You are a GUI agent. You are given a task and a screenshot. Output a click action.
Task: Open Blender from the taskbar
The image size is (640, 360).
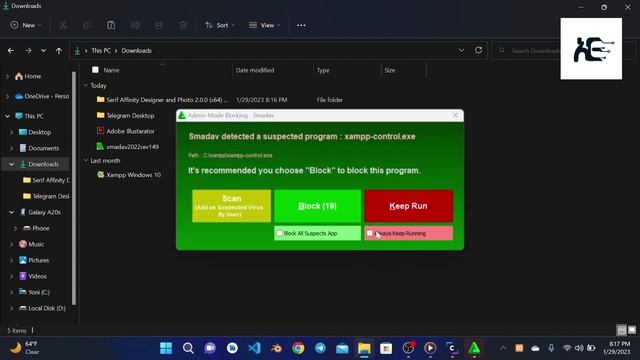click(x=276, y=348)
